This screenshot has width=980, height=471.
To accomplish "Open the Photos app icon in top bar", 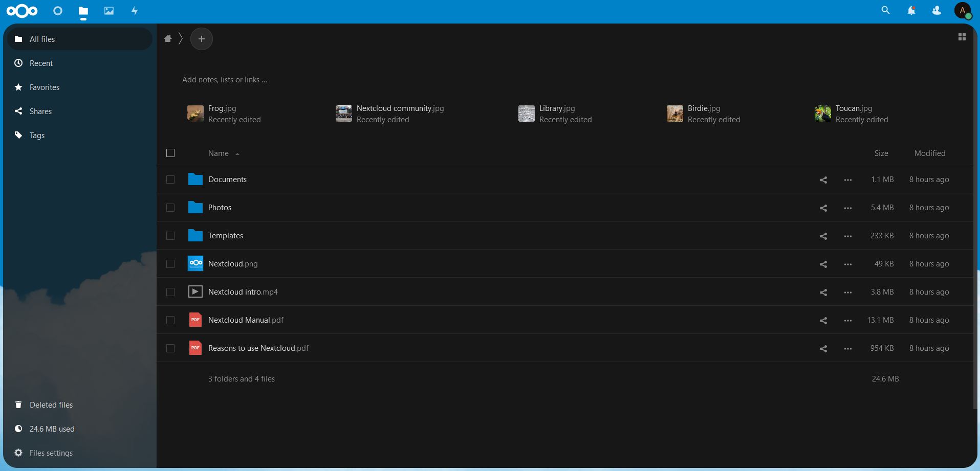I will point(109,11).
